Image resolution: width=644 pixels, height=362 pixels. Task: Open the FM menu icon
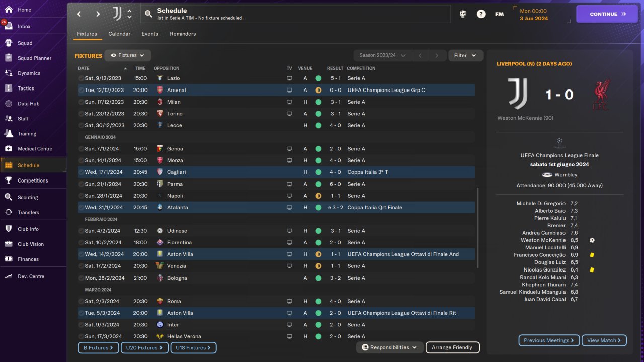[x=499, y=14]
